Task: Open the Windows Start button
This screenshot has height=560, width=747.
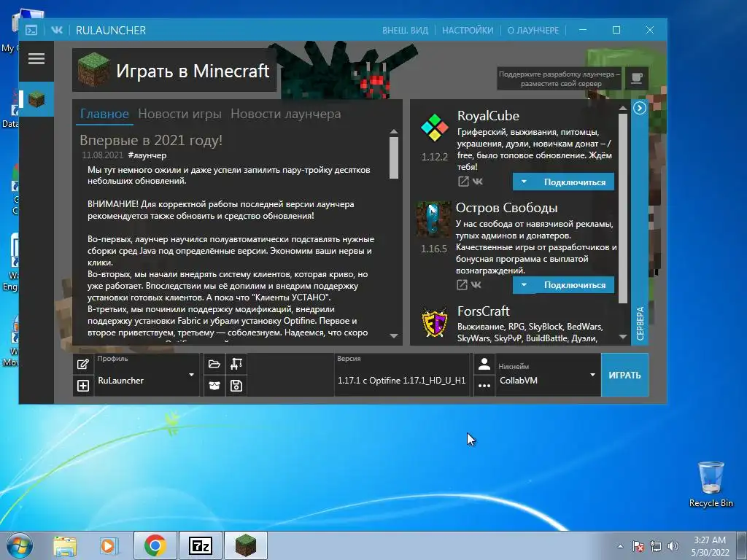Action: pyautogui.click(x=20, y=545)
